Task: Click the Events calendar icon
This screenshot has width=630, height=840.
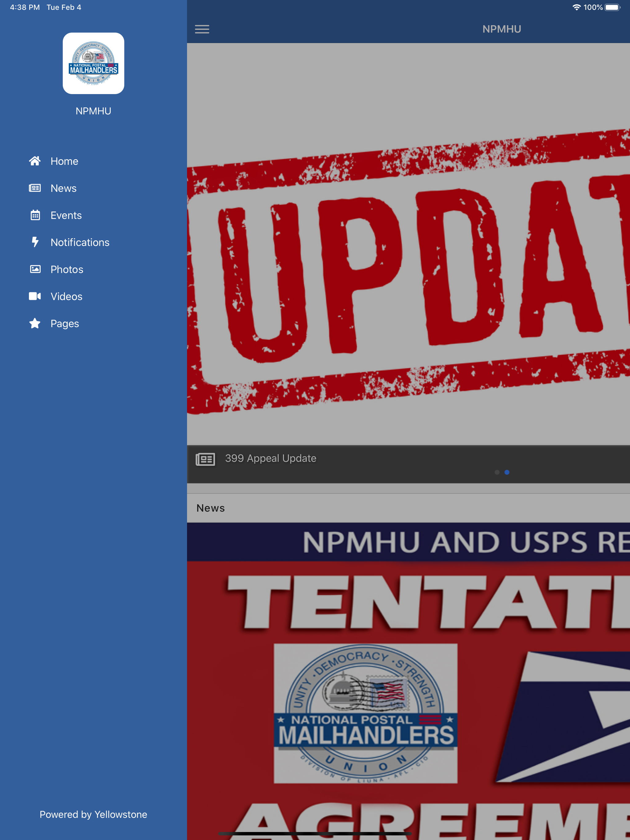Action: tap(35, 215)
